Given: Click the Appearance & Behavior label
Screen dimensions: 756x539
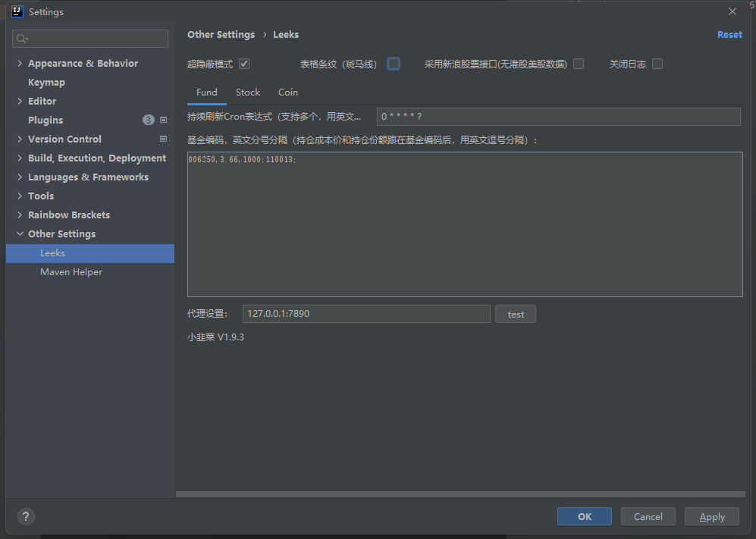Looking at the screenshot, I should click(83, 63).
